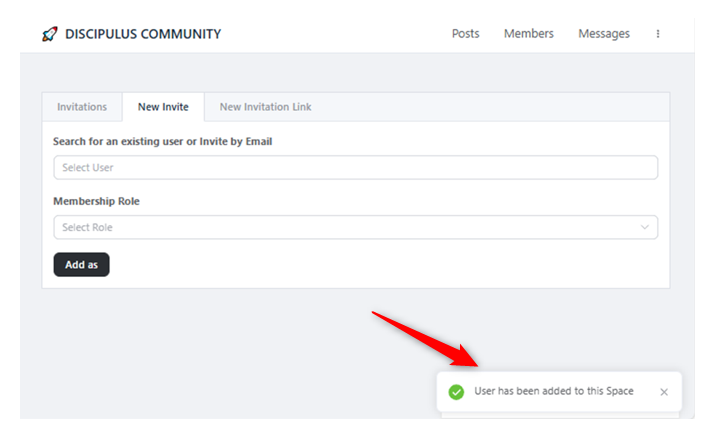Open the Members page
The width and height of the screenshot is (711, 427).
pyautogui.click(x=528, y=34)
